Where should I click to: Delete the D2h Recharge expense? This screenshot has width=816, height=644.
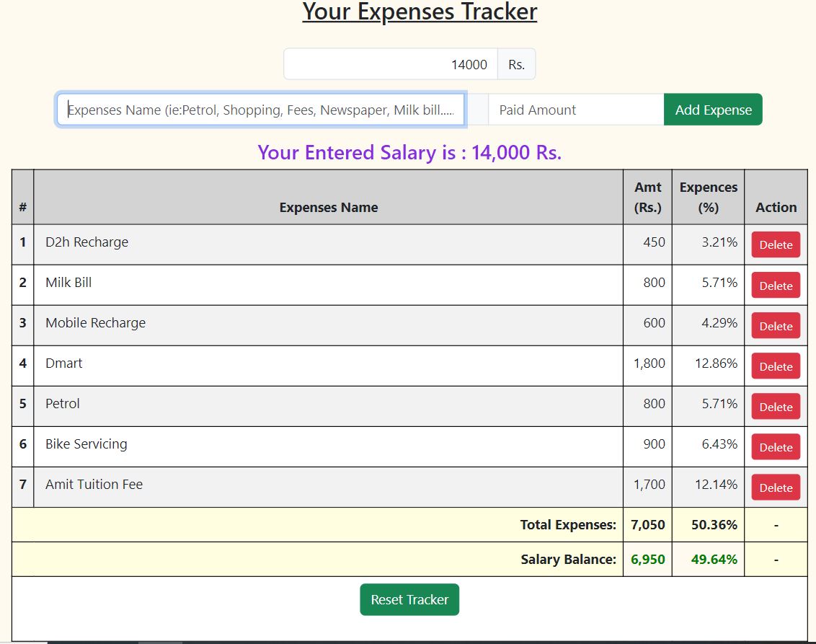coord(775,244)
